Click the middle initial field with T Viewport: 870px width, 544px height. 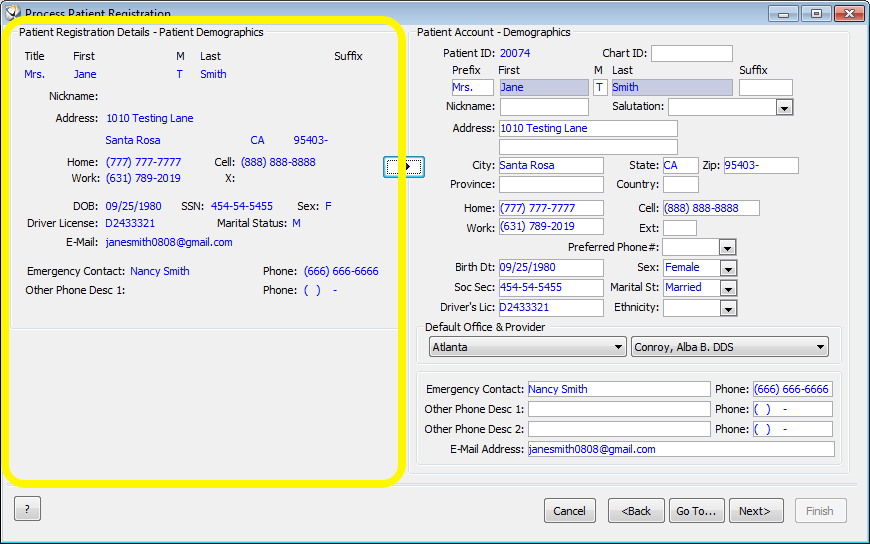tap(600, 87)
